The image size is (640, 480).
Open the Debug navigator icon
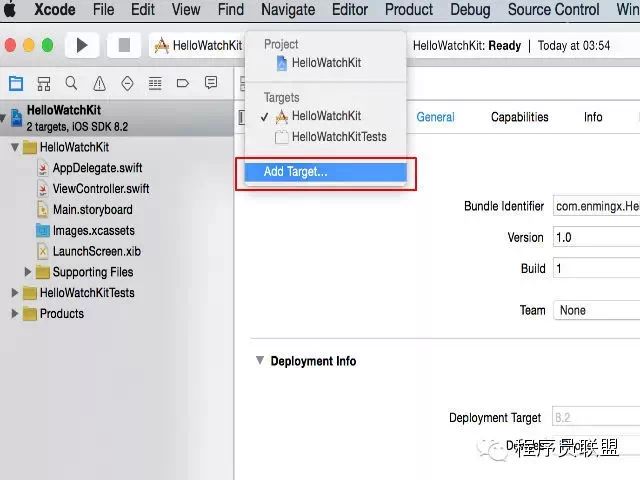click(x=155, y=84)
